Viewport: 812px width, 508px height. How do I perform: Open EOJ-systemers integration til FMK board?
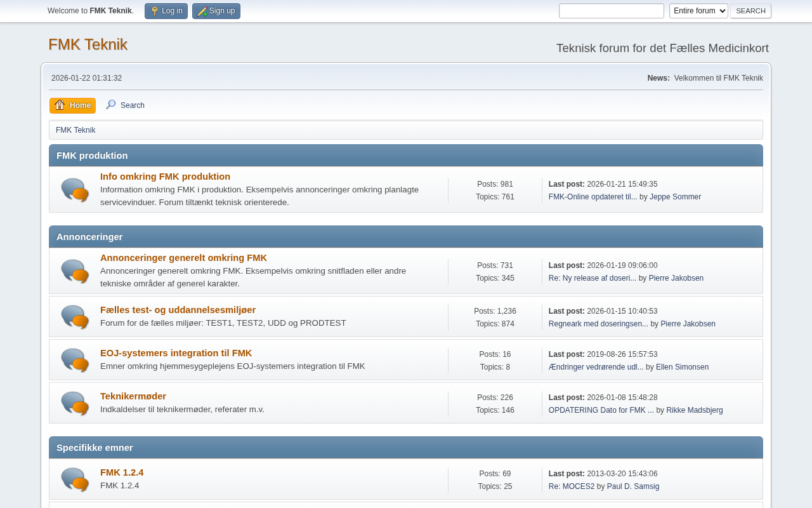click(176, 353)
